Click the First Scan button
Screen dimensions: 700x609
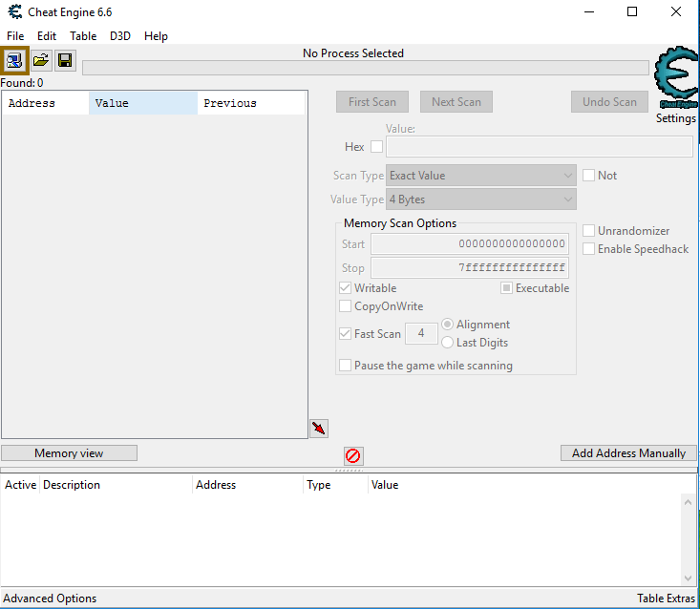[372, 102]
